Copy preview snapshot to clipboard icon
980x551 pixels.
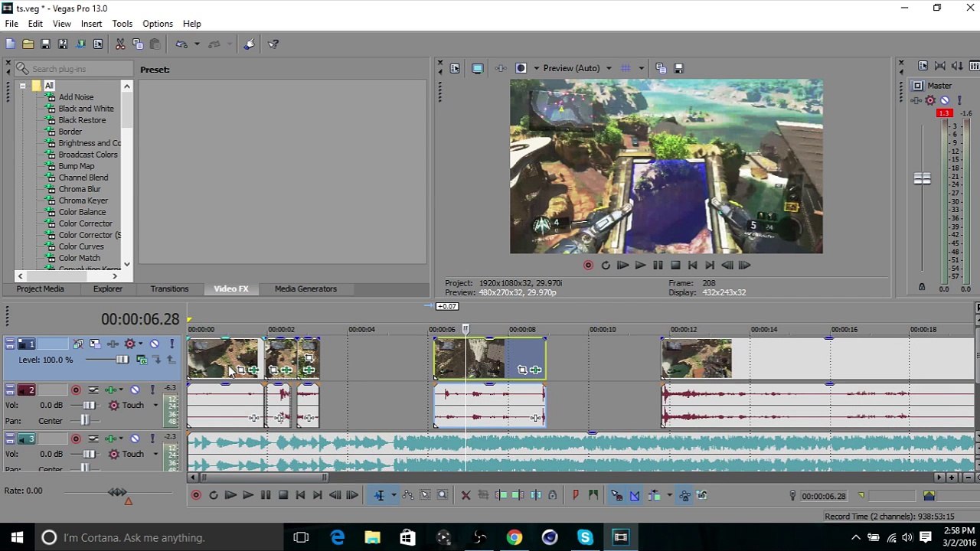click(661, 68)
